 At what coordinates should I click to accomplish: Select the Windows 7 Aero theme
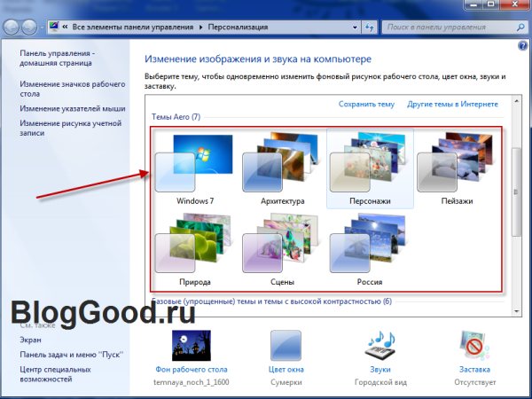pyautogui.click(x=195, y=169)
